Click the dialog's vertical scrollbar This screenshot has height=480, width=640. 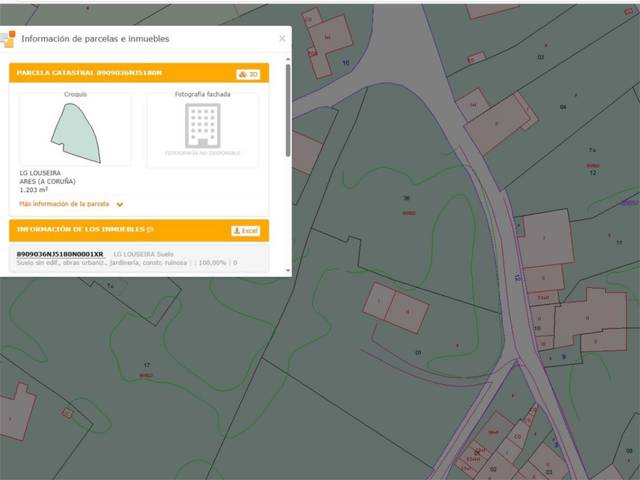[288, 110]
